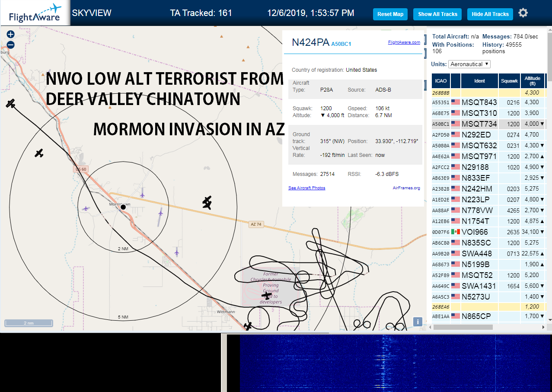Select the MSQT52 aircraft row
Image resolution: width=552 pixels, height=392 pixels.
click(488, 275)
